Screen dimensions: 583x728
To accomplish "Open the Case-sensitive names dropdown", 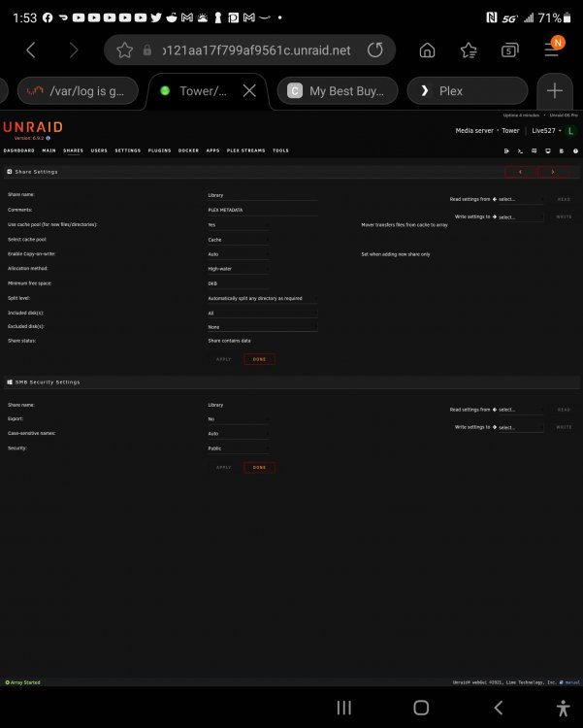I will 238,433.
